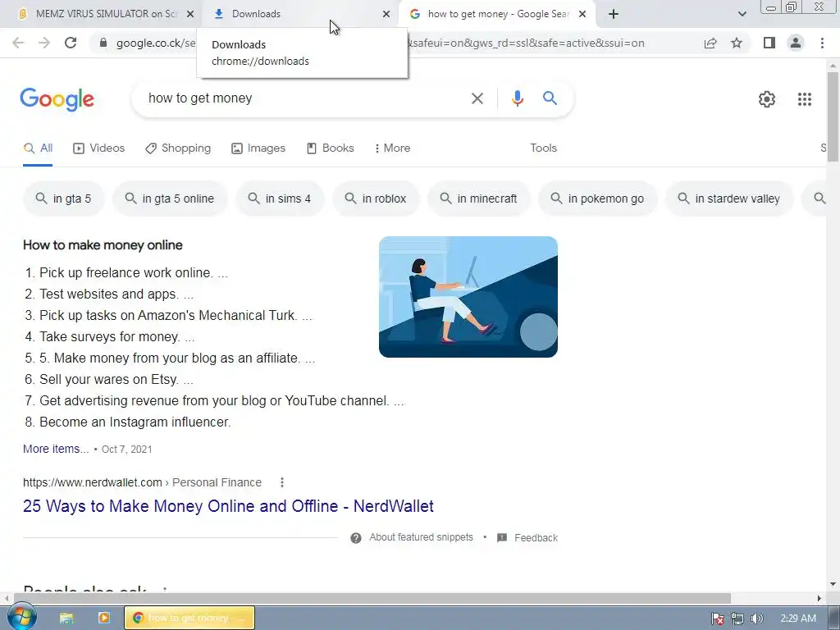Click the 'in pokemon go' suggestion chip
Viewport: 840px width, 630px height.
pos(597,199)
